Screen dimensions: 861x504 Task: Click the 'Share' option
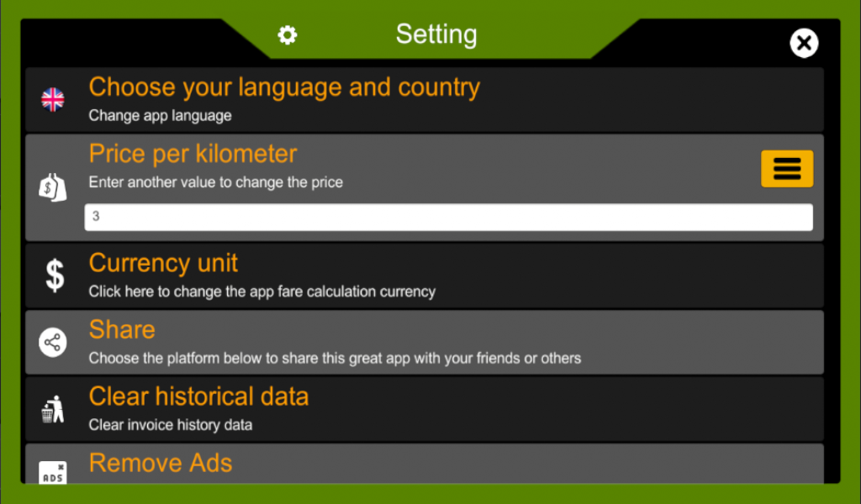122,329
